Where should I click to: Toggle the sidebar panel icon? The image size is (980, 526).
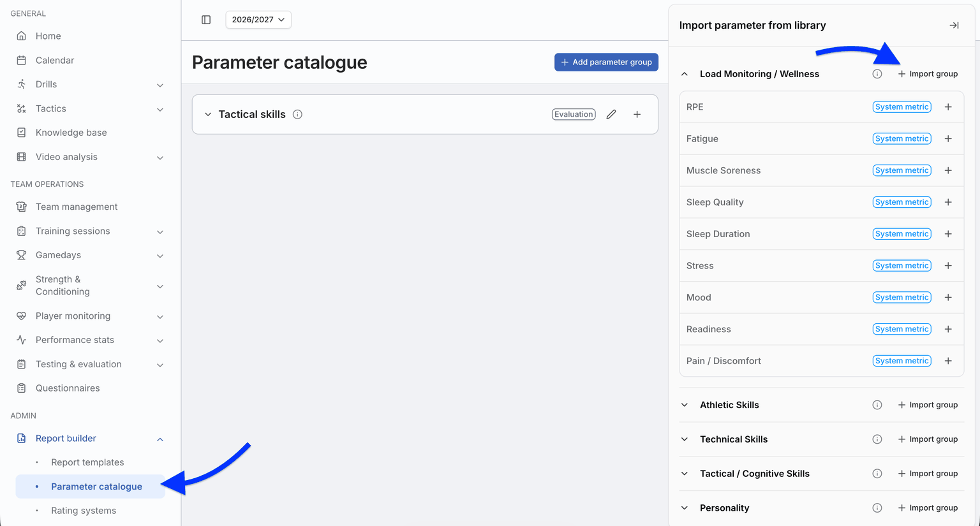[x=206, y=20]
